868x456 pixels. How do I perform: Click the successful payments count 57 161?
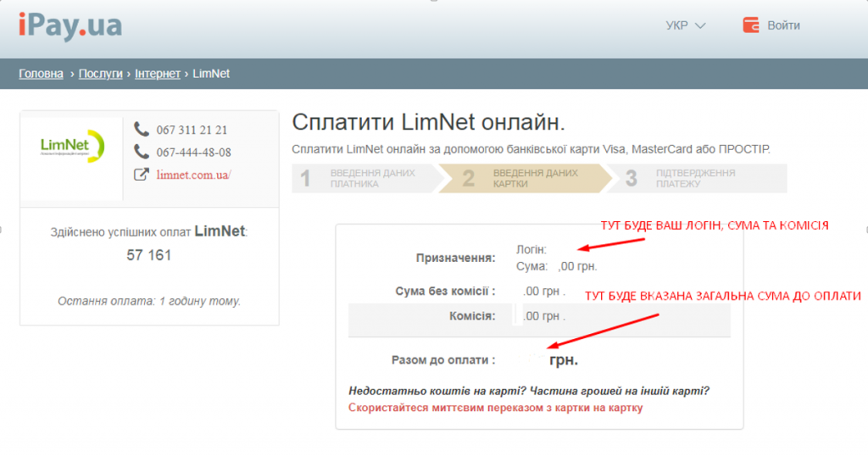point(149,255)
